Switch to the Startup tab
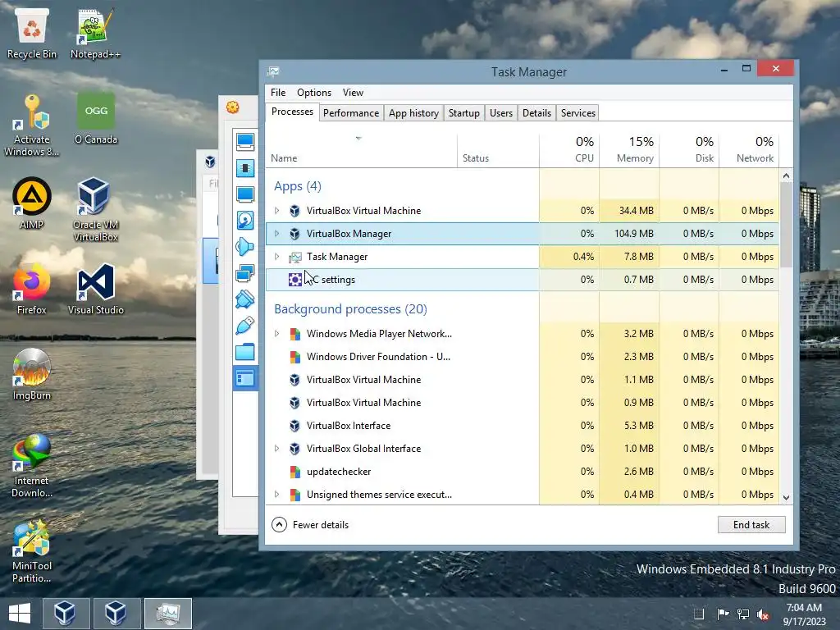The image size is (840, 630). point(464,113)
